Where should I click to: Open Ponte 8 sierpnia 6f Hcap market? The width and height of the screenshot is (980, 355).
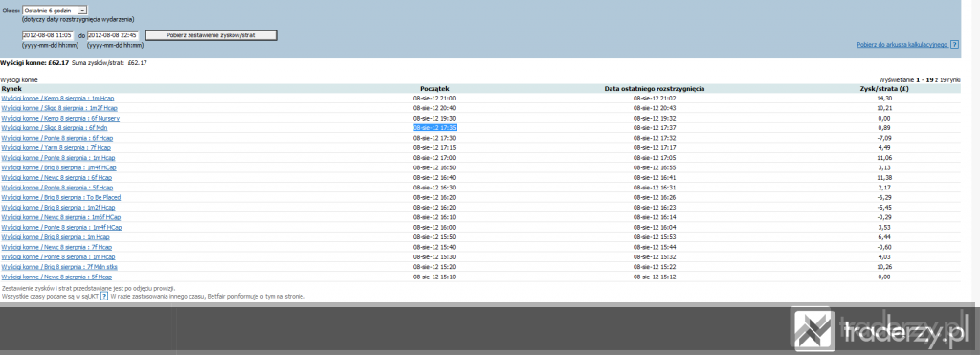click(56, 138)
